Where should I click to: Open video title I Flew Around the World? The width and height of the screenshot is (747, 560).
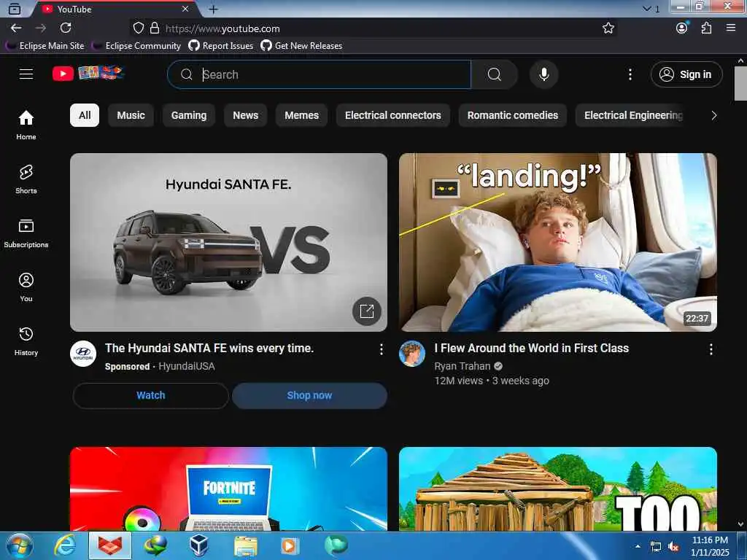[531, 348]
